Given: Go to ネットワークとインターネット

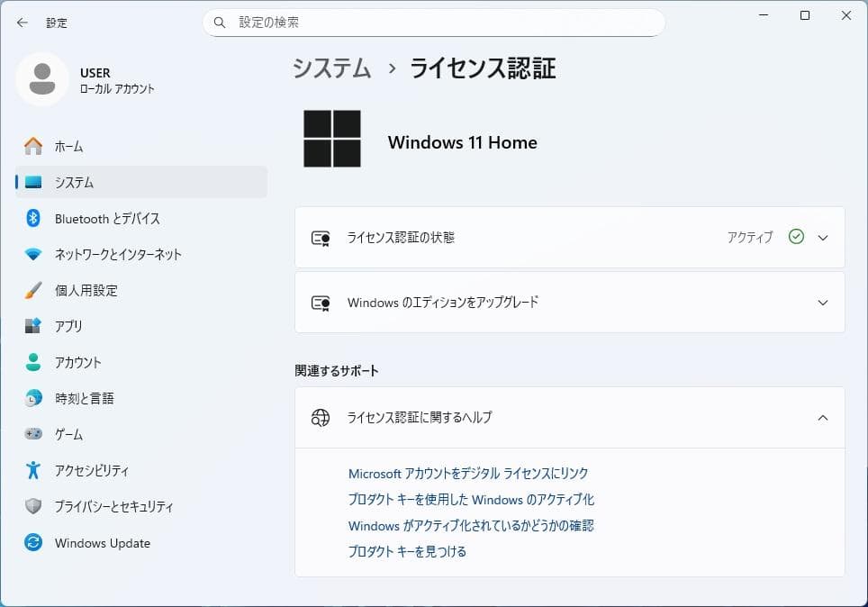Looking at the screenshot, I should [141, 254].
